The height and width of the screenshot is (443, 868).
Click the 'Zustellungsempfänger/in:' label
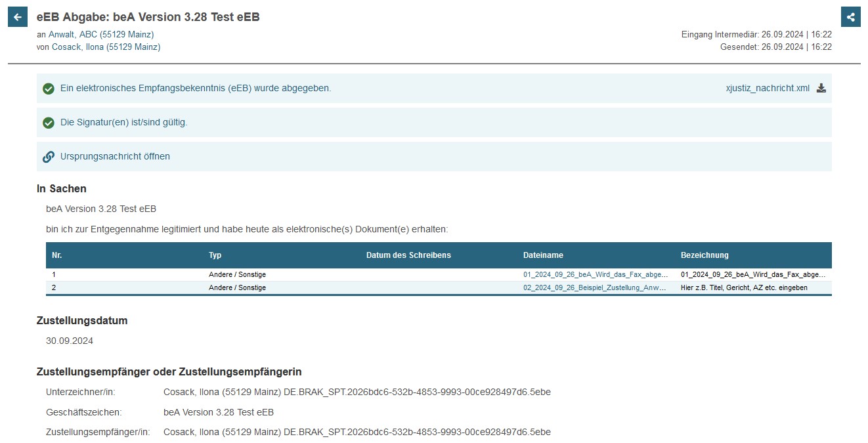(x=98, y=432)
